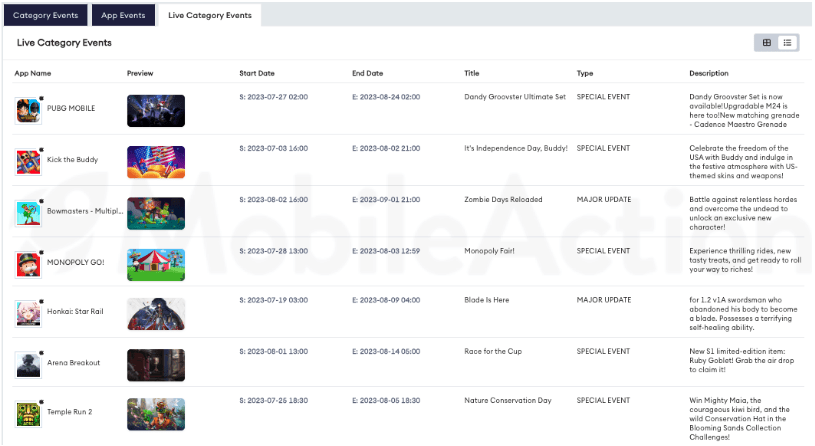Switch to grid view layout
Viewport: 815px width, 446px height.
pyautogui.click(x=767, y=43)
